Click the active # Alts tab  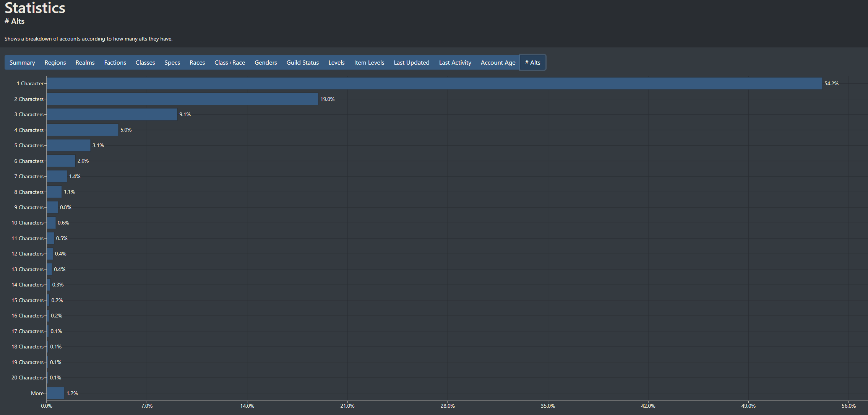(x=532, y=63)
